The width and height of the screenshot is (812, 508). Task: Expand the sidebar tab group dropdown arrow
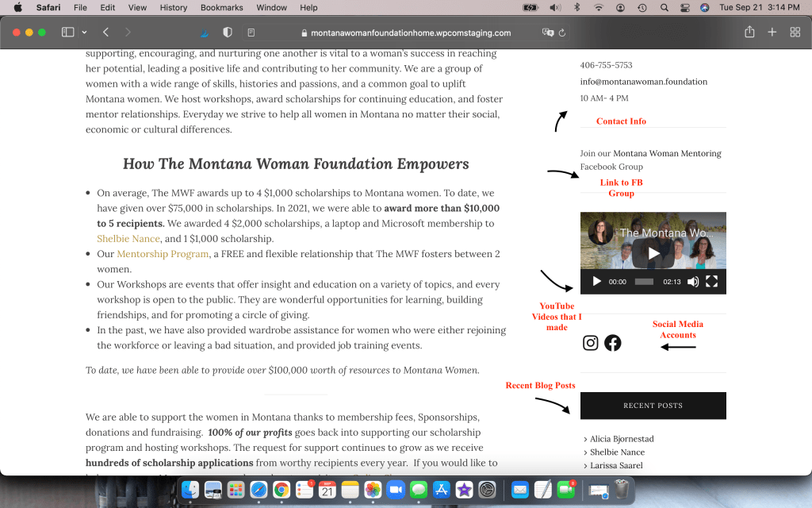[x=84, y=33]
